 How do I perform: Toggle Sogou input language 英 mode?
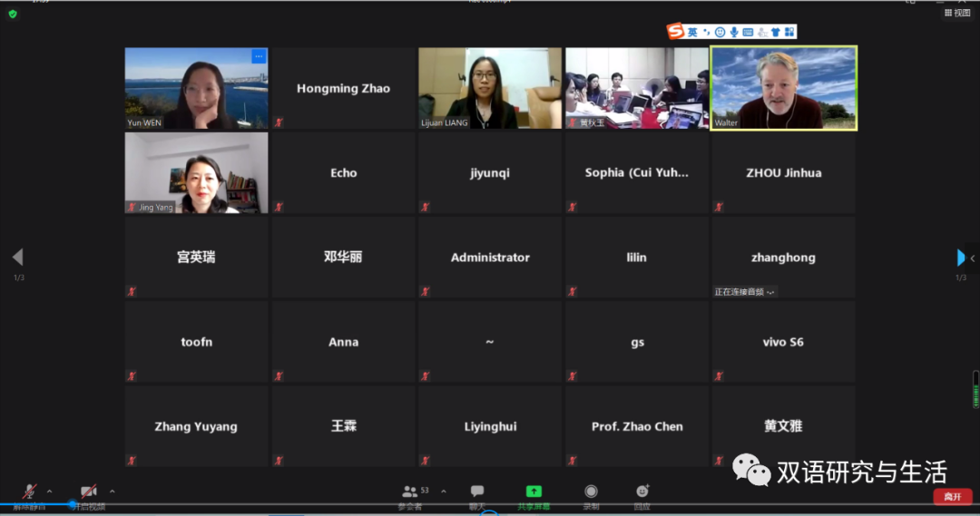click(692, 32)
